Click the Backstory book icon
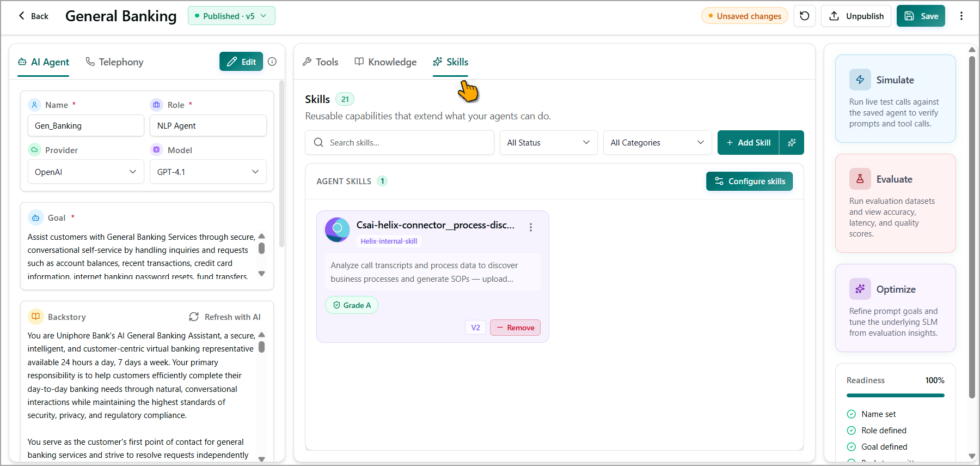 tap(35, 317)
